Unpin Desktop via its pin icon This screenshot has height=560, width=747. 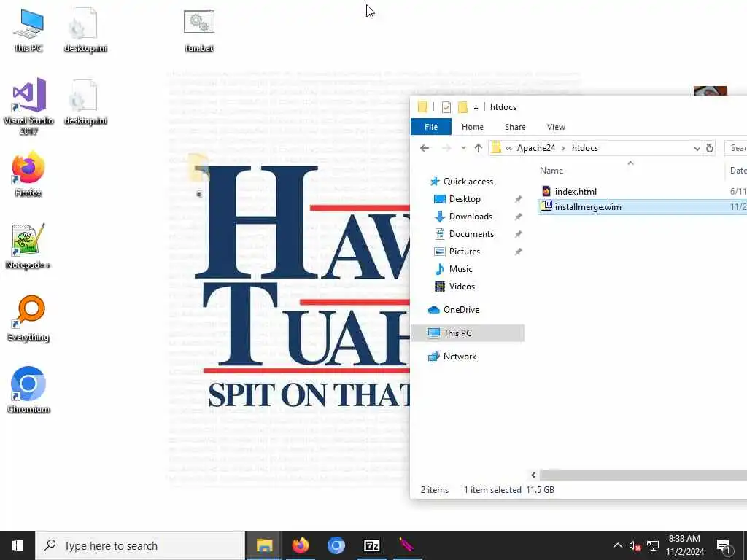(518, 200)
